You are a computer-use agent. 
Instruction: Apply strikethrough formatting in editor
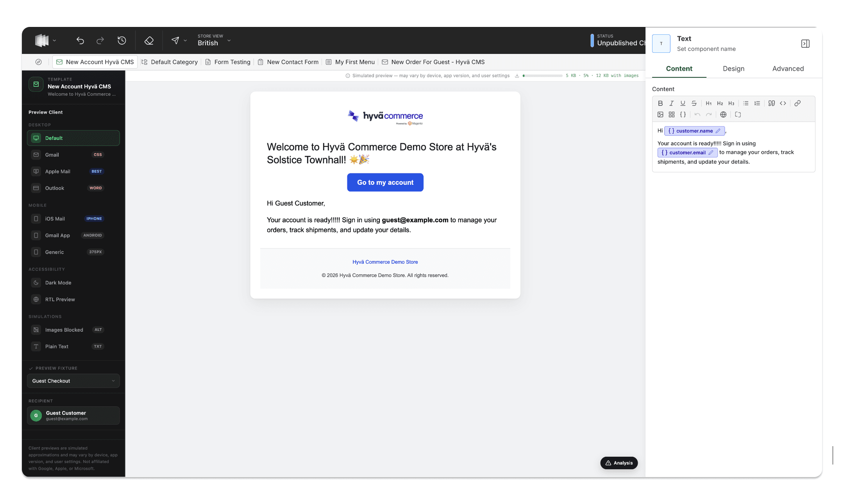click(694, 103)
